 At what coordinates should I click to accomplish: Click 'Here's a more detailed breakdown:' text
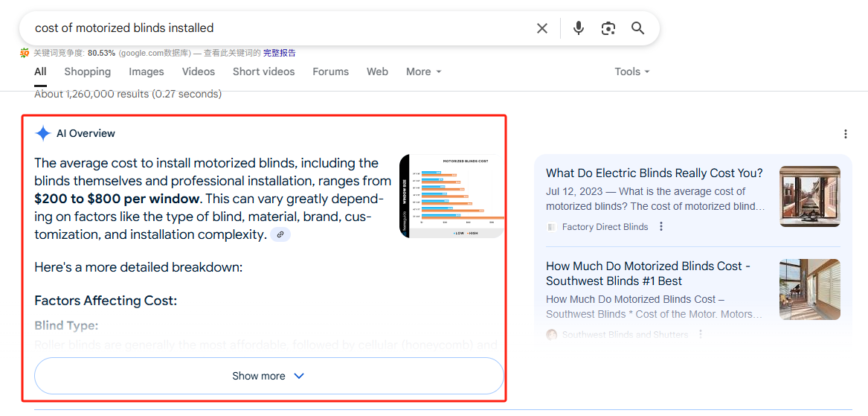coord(138,268)
